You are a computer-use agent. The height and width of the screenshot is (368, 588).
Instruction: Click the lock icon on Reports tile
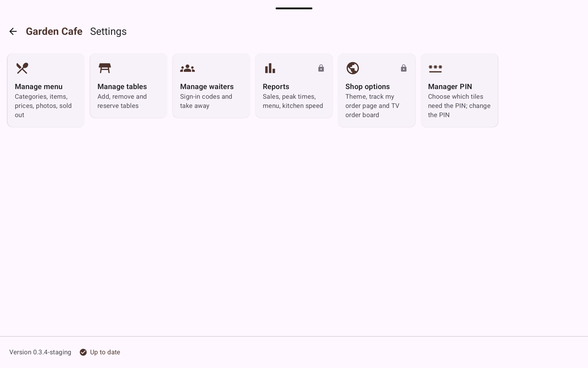321,68
